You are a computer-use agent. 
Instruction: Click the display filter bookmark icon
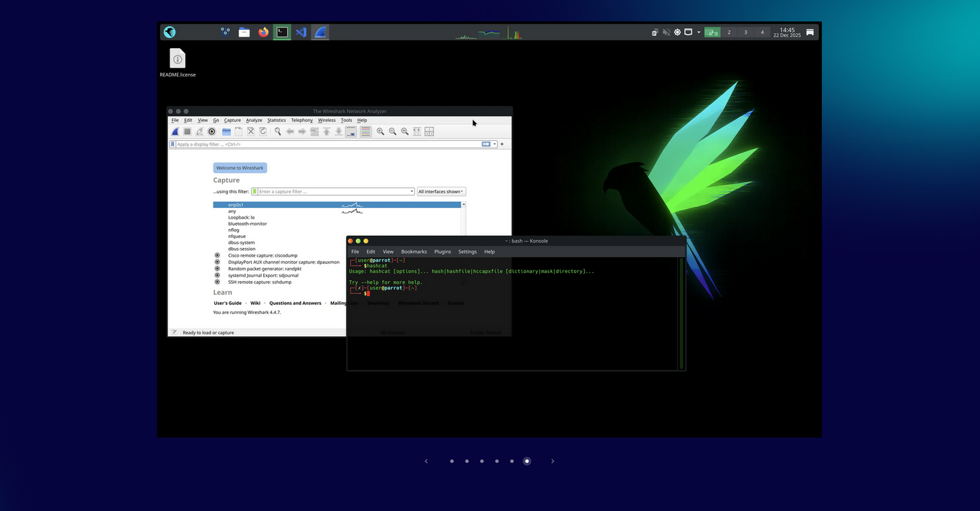[x=173, y=144]
